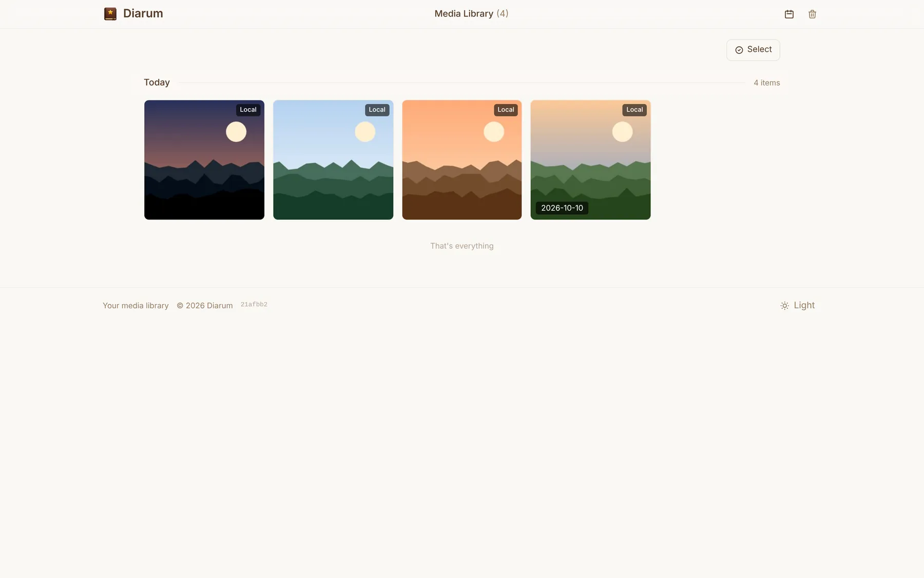Go to Diarum home title link
This screenshot has width=924, height=578.
[x=143, y=14]
